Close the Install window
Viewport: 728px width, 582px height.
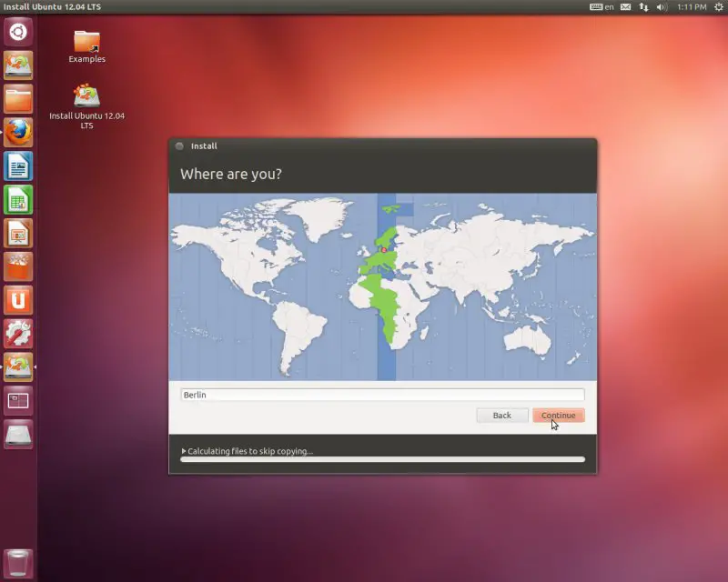pos(179,146)
